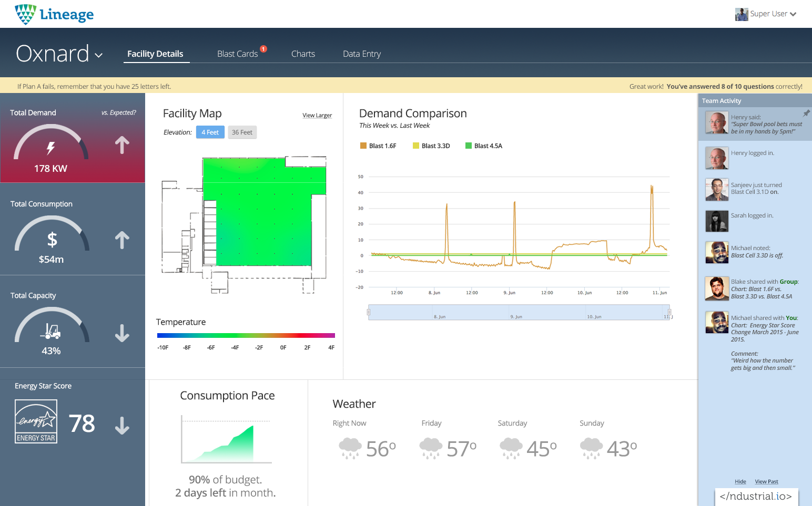Click the left handle of chart range slider

coord(369,312)
